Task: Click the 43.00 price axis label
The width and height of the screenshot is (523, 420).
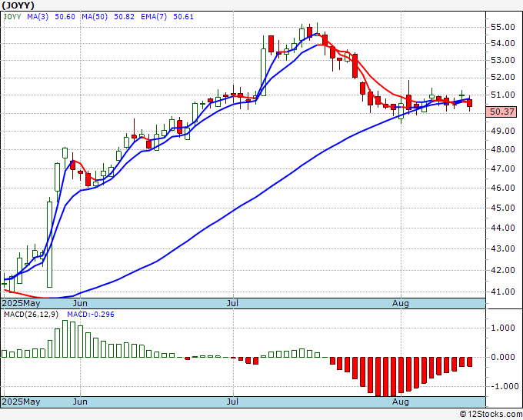Action: tap(503, 248)
